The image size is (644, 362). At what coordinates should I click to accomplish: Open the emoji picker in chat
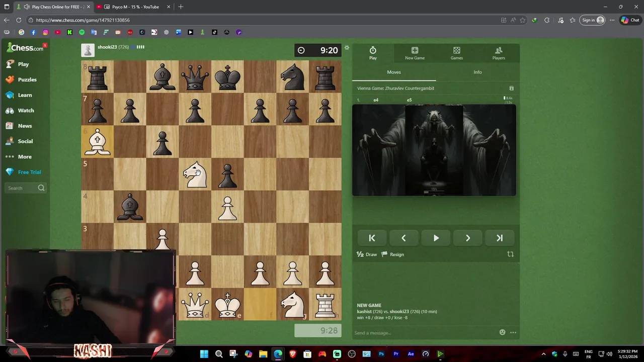point(502,332)
